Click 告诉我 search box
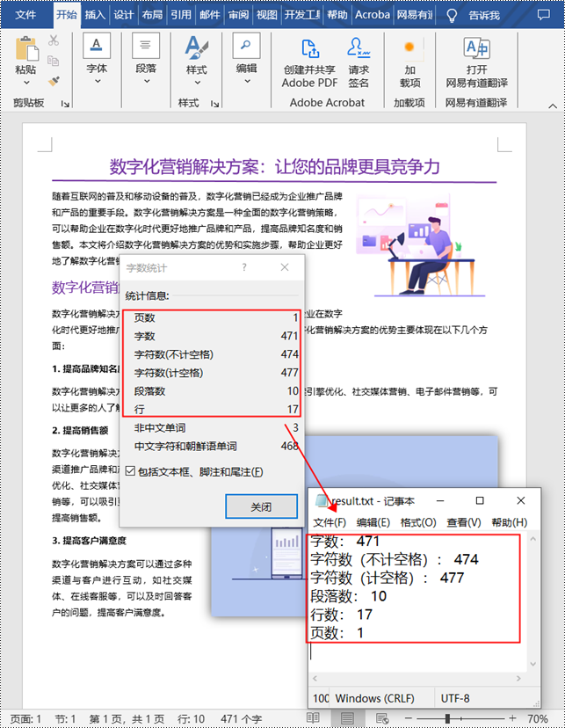The width and height of the screenshot is (565, 728). [x=484, y=15]
